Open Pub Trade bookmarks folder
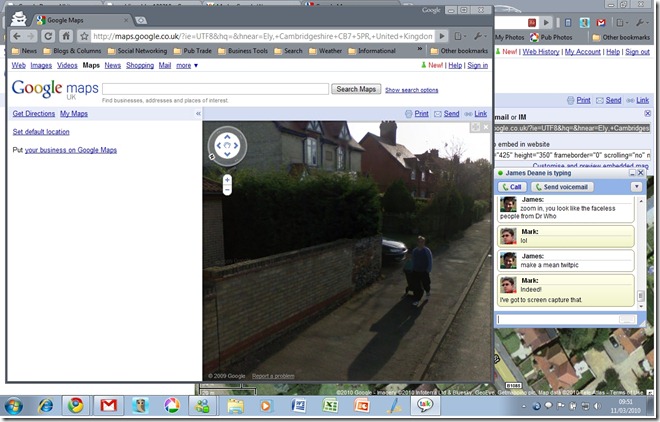 (x=192, y=51)
